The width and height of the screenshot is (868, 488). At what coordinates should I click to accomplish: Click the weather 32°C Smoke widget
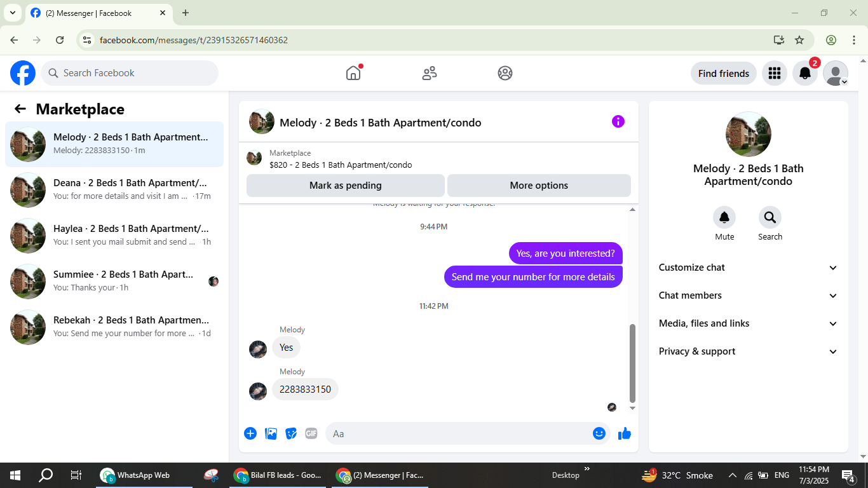(677, 475)
